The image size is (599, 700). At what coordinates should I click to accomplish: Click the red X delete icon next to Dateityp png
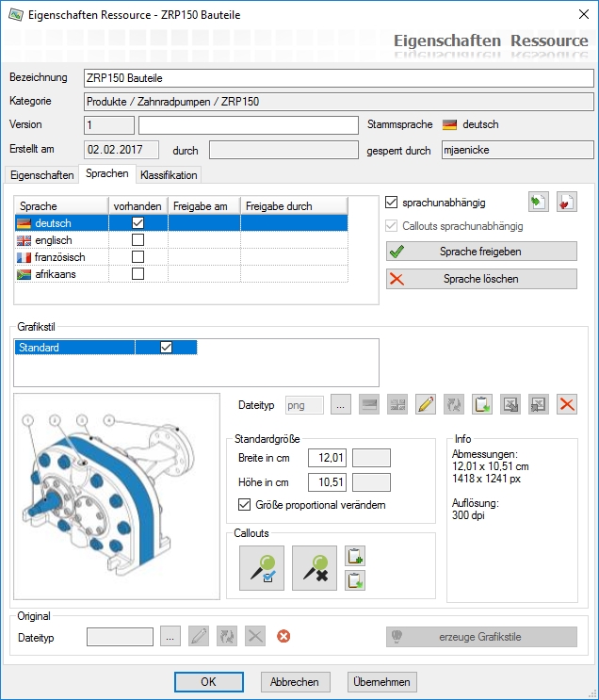point(567,404)
